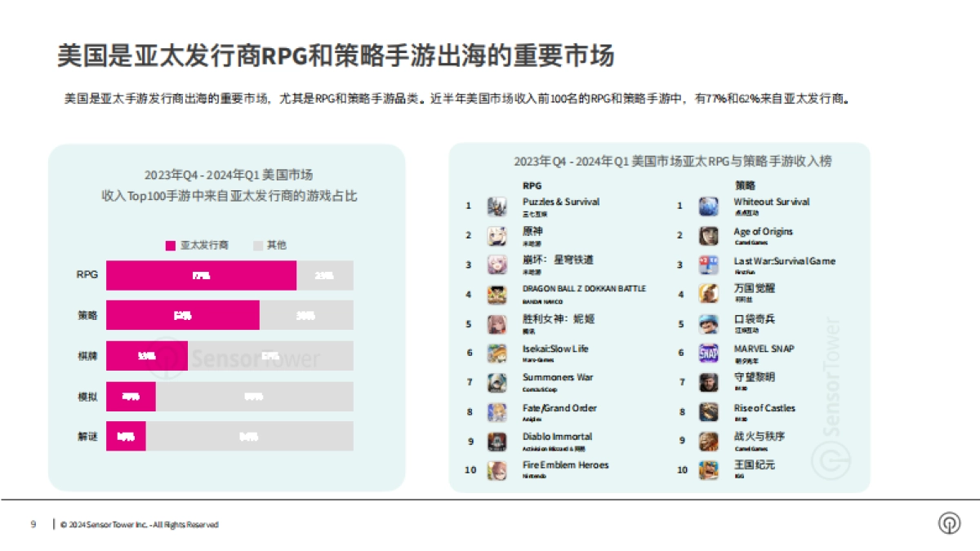Click the Whiteout Survival game icon
Screen dimensions: 980x551
coord(708,205)
